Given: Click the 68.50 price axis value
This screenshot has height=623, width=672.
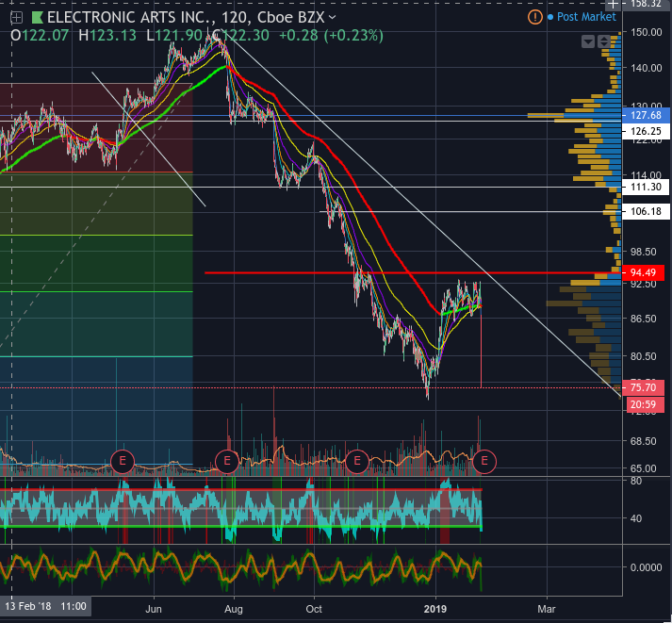Looking at the screenshot, I should (x=644, y=441).
